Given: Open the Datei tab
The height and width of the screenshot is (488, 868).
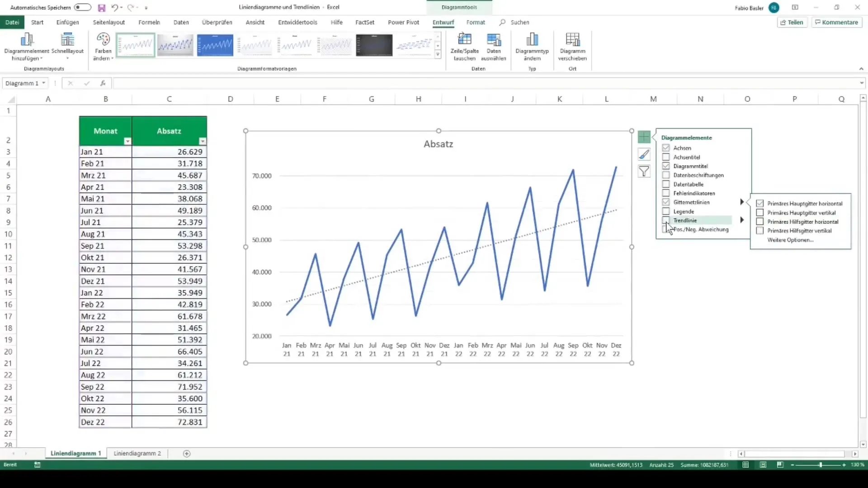Looking at the screenshot, I should click(x=12, y=22).
